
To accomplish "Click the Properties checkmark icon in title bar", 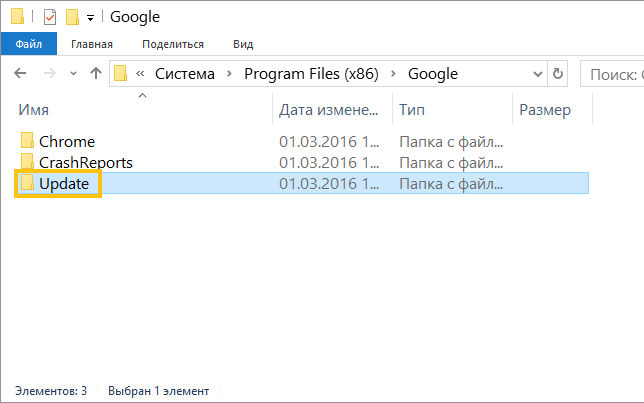I will click(x=50, y=17).
